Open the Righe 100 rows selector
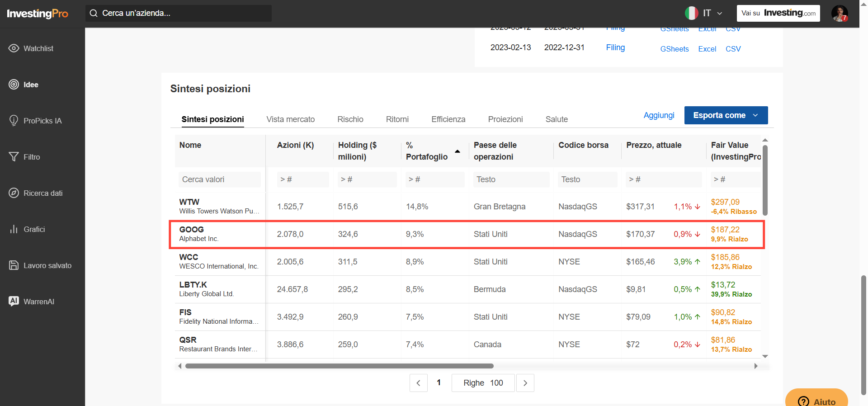The width and height of the screenshot is (868, 406). click(x=483, y=383)
